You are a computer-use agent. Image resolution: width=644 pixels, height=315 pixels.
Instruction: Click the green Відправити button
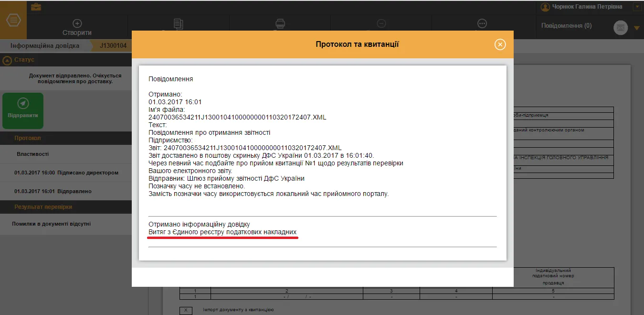[x=23, y=110]
